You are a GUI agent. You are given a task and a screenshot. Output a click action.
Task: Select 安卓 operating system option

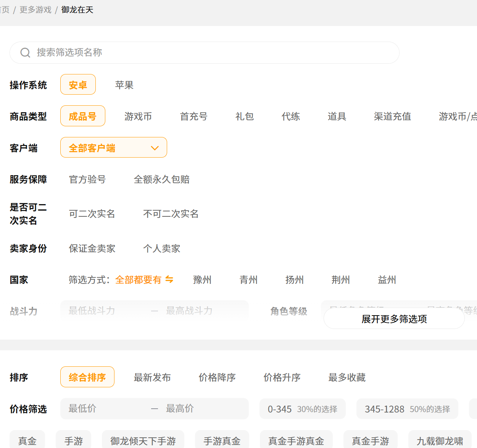tap(78, 85)
